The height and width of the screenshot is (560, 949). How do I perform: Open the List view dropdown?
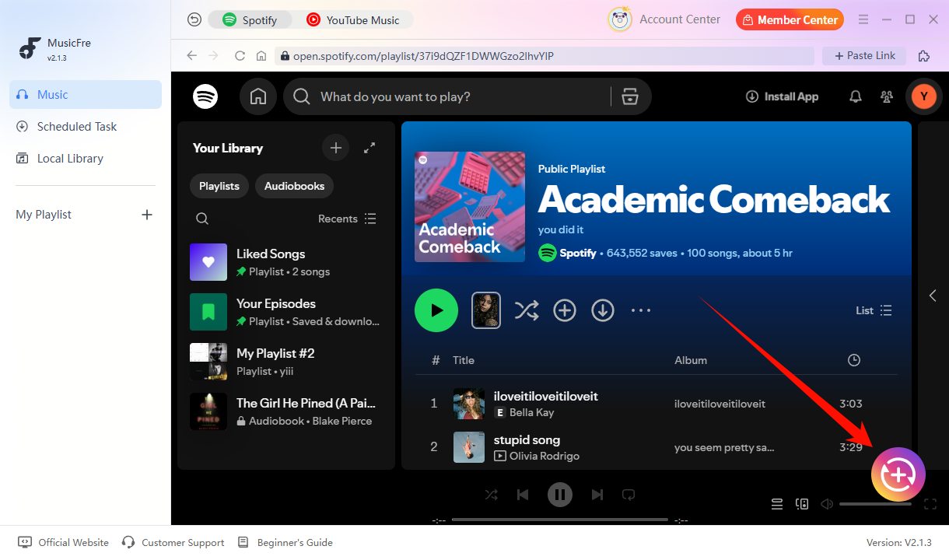click(874, 310)
